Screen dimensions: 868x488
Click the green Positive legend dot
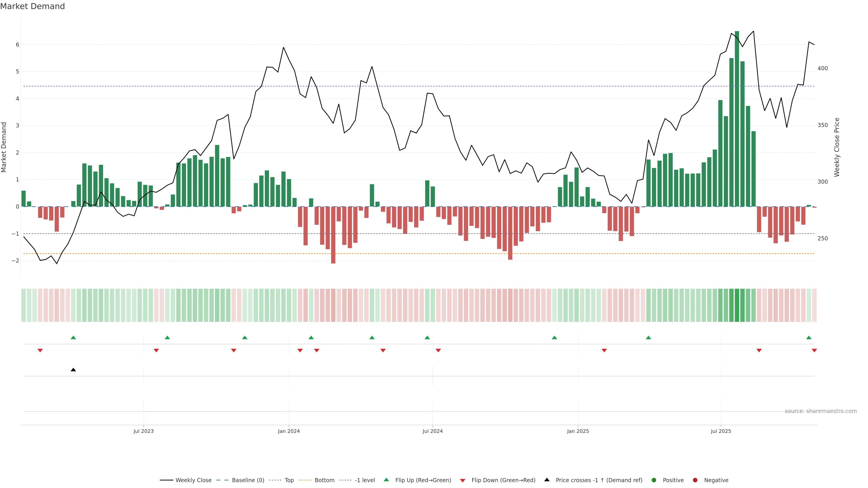654,480
